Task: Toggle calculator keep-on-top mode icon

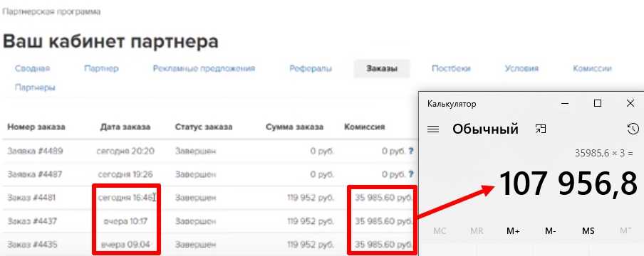Action: pyautogui.click(x=541, y=129)
